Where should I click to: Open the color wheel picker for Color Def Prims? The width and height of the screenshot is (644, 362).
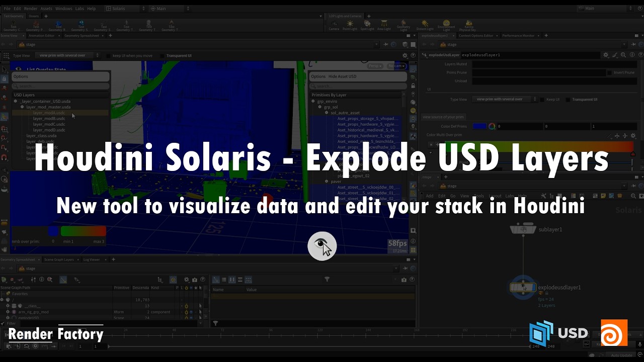[492, 126]
